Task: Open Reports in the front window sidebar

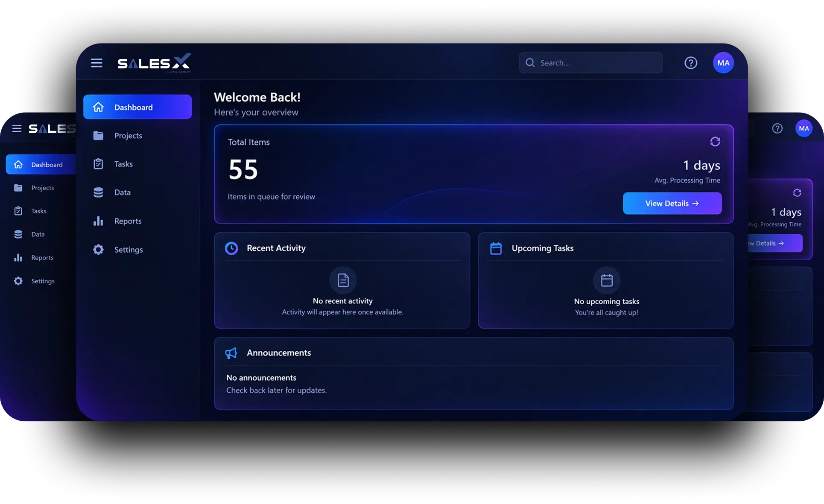Action: tap(137, 221)
